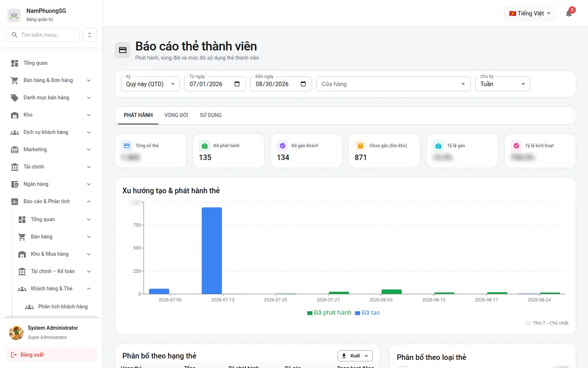588x368 pixels.
Task: Collapse all menus with the toggle icon
Action: pos(90,35)
